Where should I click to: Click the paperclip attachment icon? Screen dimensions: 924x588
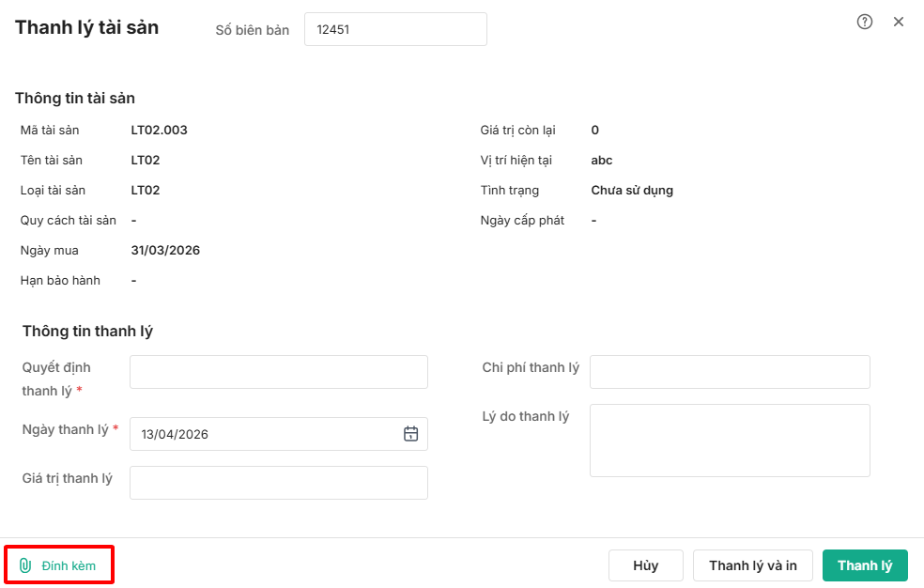(x=25, y=565)
